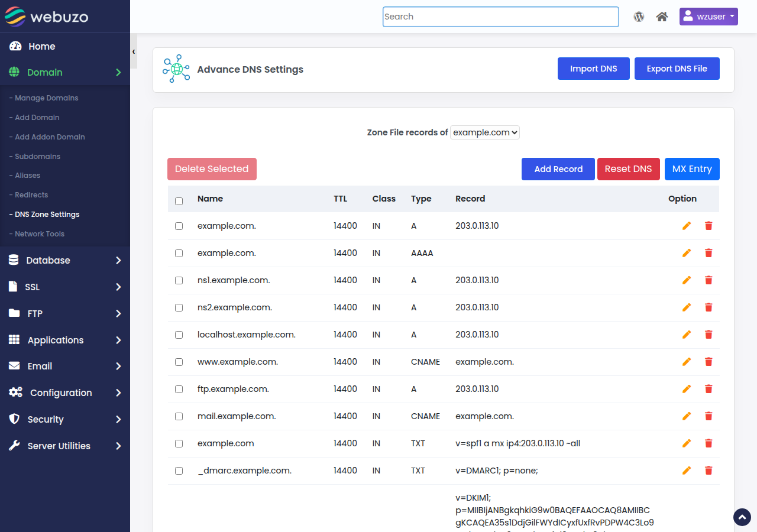Tick the www.example.com. row checkbox
The width and height of the screenshot is (757, 532).
coord(179,362)
